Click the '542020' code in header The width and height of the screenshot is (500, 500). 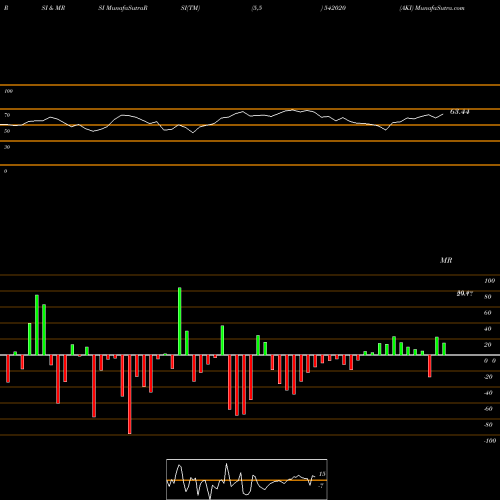(334, 8)
